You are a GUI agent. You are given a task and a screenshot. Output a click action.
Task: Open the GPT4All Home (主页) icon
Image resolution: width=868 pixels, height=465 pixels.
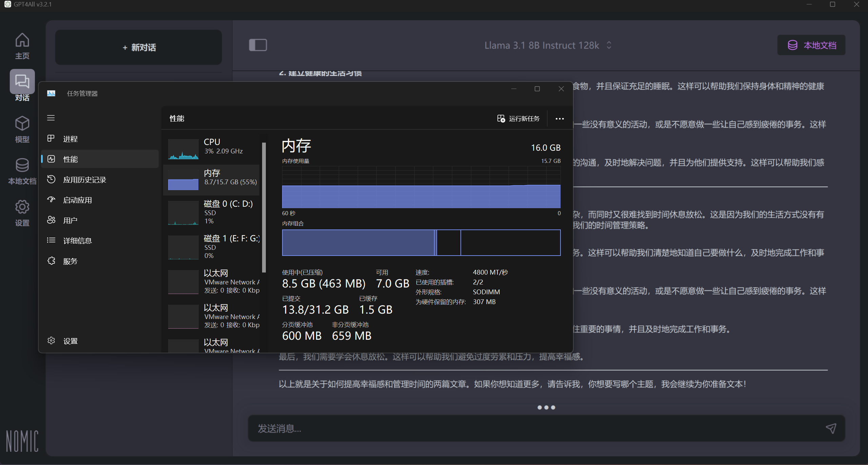22,40
